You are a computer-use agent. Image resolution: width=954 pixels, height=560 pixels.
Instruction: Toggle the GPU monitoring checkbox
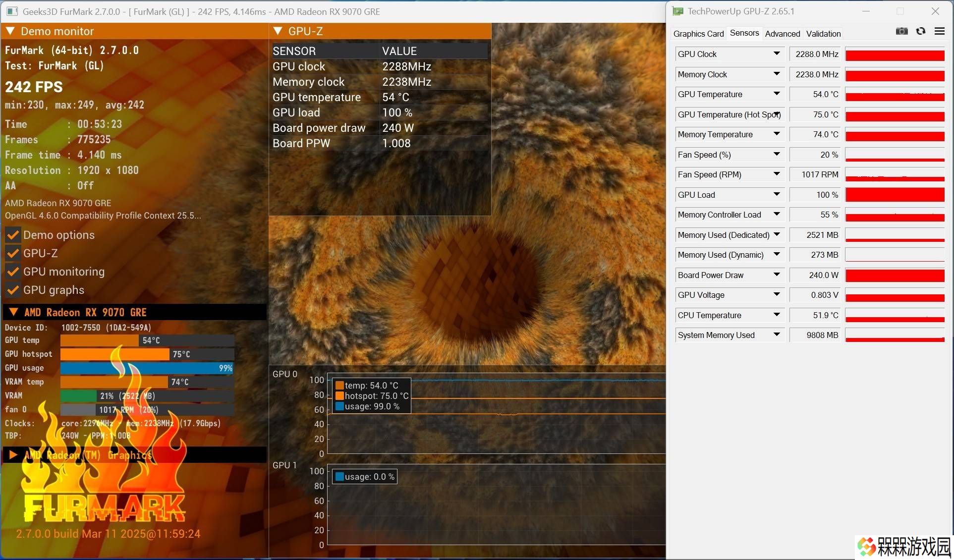point(13,272)
